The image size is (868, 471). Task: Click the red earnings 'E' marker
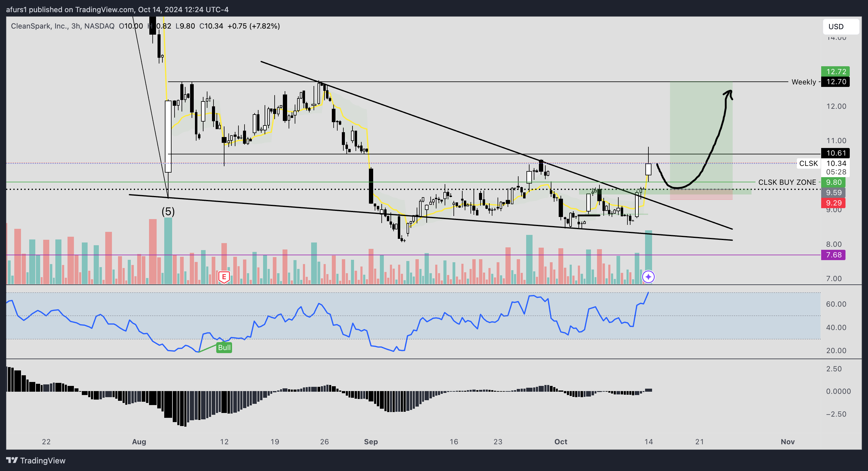coord(224,277)
